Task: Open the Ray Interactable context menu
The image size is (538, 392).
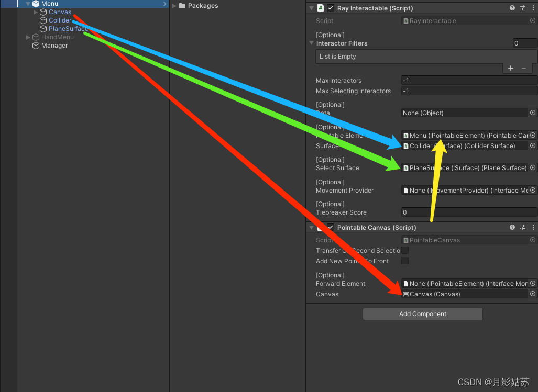Action: pyautogui.click(x=533, y=8)
